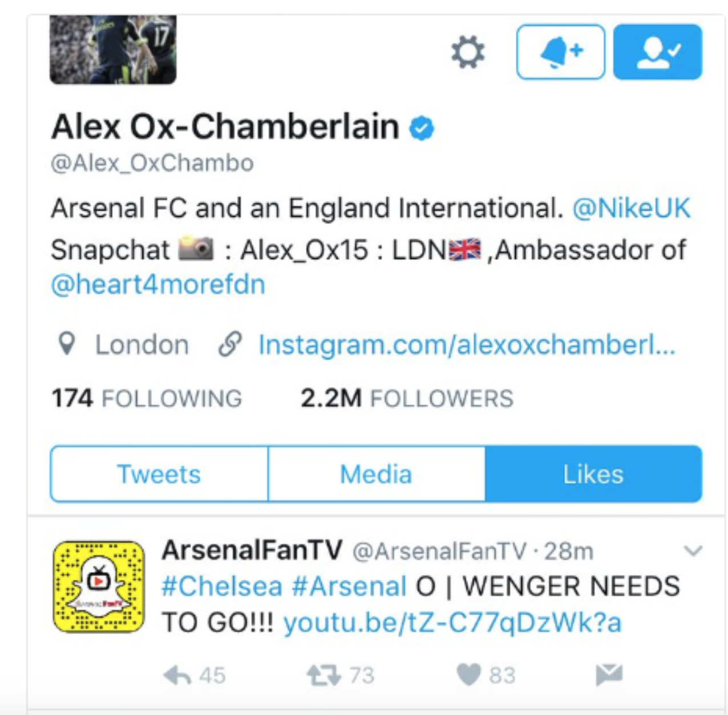Open the Instagram.com/alexoxchamberl... link
728x715 pixels.
[x=467, y=345]
